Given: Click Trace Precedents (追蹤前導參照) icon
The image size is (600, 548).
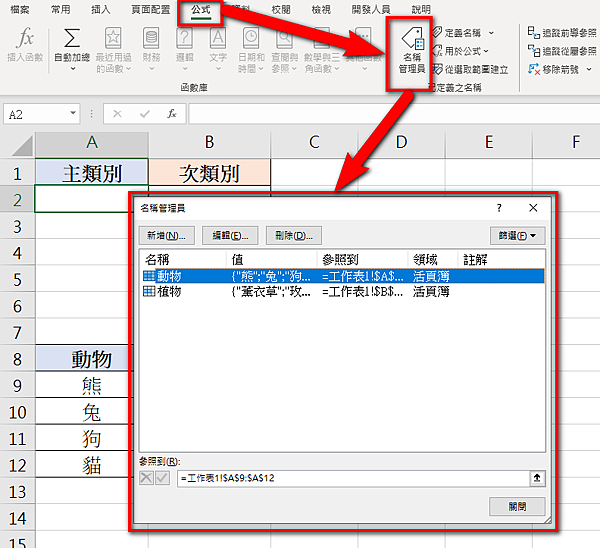Looking at the screenshot, I should pos(533,33).
